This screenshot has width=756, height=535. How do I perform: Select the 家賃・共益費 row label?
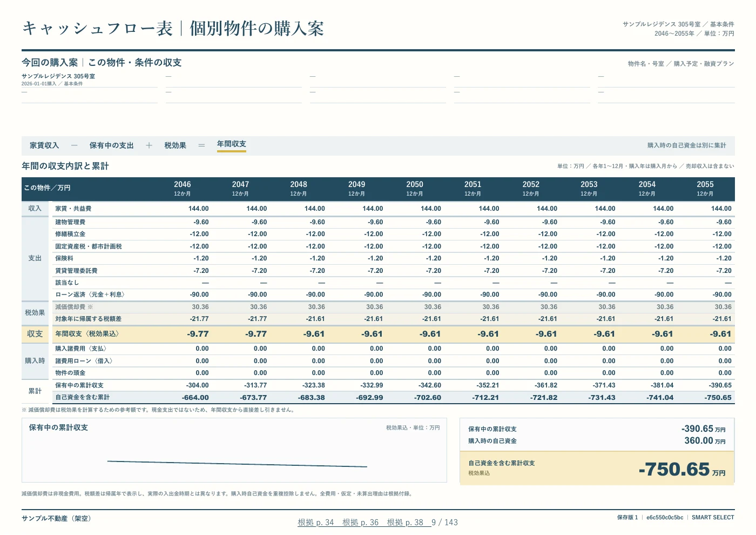tap(73, 209)
